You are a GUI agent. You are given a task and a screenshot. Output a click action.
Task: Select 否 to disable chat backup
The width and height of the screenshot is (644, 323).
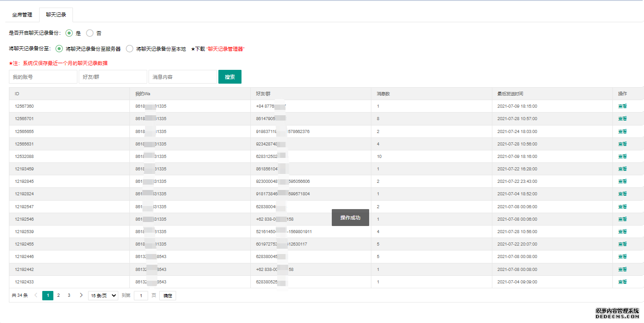coord(90,33)
